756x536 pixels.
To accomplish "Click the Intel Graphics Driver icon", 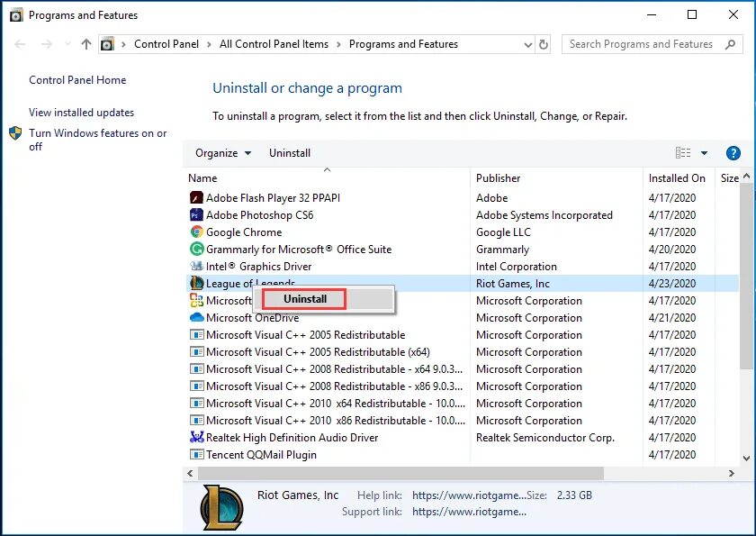I will [196, 267].
